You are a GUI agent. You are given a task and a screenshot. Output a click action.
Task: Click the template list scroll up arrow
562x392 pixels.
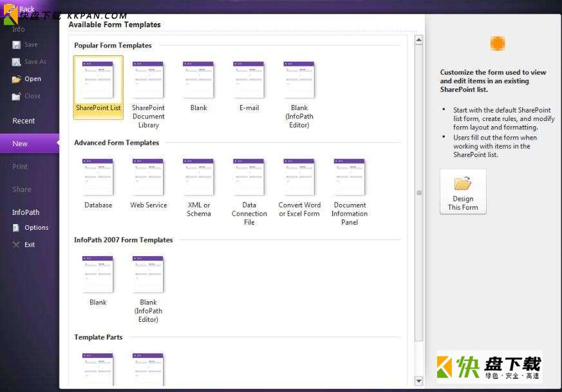click(x=418, y=40)
